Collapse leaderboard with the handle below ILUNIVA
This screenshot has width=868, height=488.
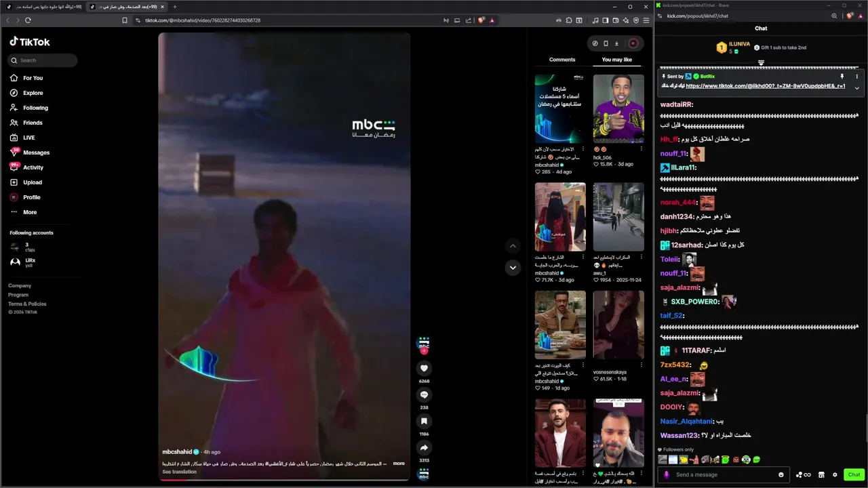tap(761, 63)
